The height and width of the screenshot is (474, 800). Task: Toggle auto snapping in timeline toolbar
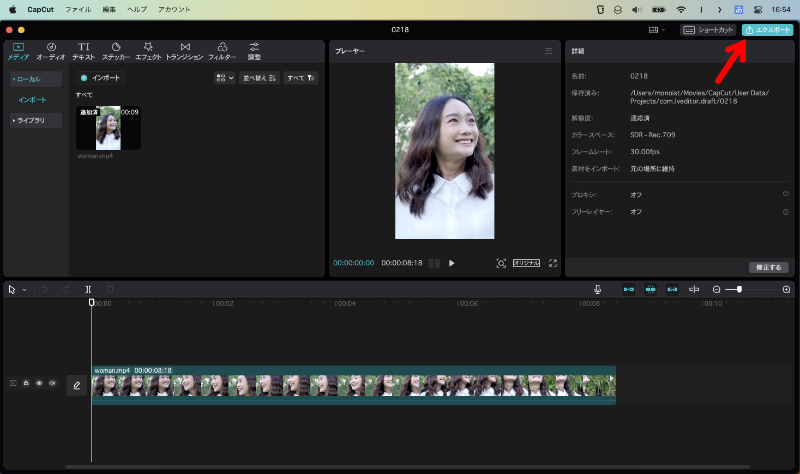pyautogui.click(x=651, y=289)
